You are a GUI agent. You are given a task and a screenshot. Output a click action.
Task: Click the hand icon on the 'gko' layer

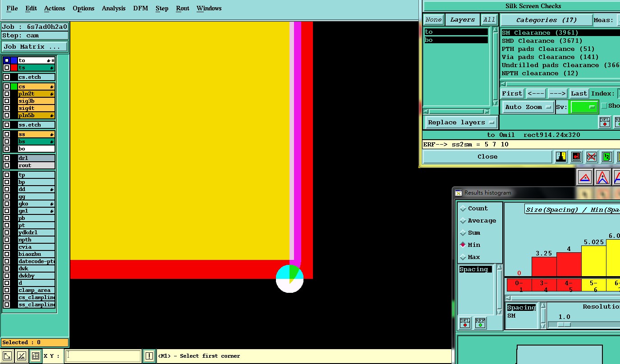52,204
